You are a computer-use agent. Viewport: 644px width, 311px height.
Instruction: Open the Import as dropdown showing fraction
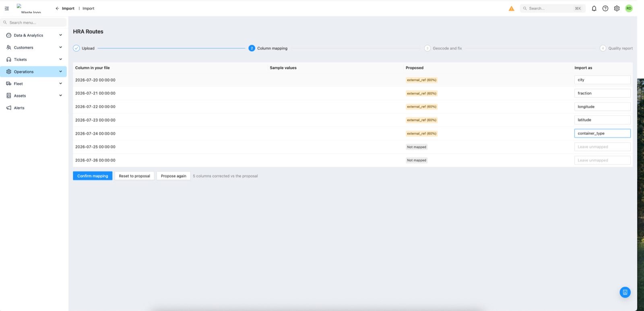tap(602, 93)
